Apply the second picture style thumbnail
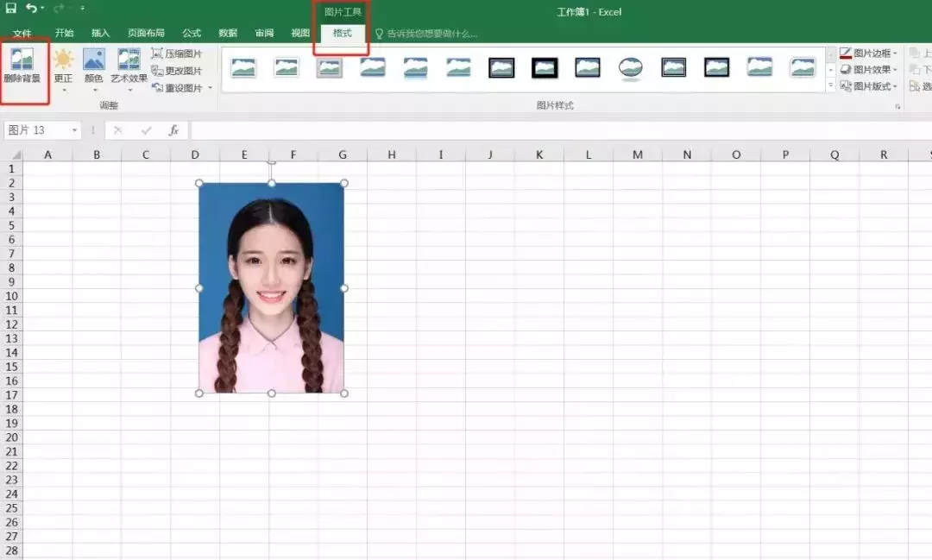 tap(287, 68)
